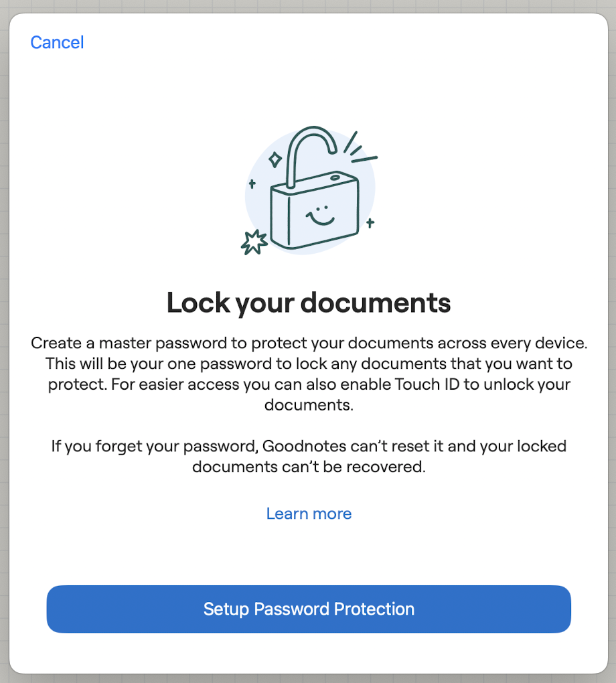Open the Learn more link
The image size is (616, 683).
tap(309, 513)
